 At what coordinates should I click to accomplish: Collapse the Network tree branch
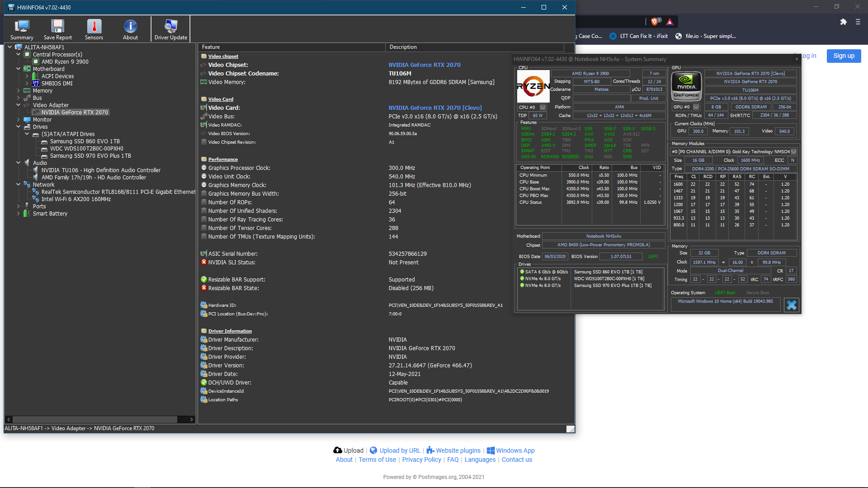click(x=19, y=184)
